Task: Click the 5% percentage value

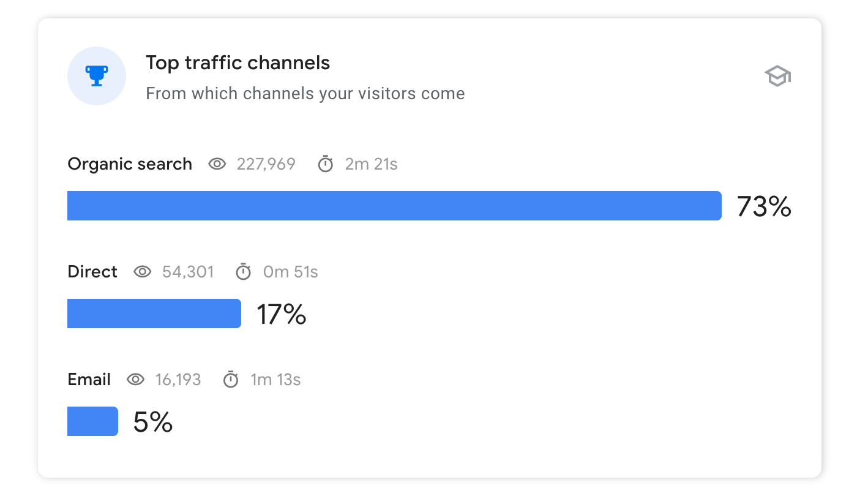Action: (153, 422)
